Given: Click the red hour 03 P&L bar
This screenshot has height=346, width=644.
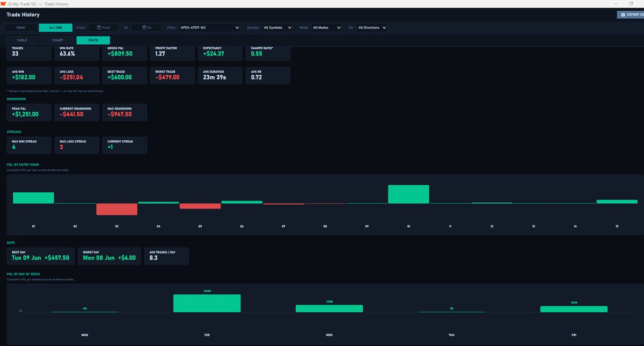Looking at the screenshot, I should tap(117, 209).
